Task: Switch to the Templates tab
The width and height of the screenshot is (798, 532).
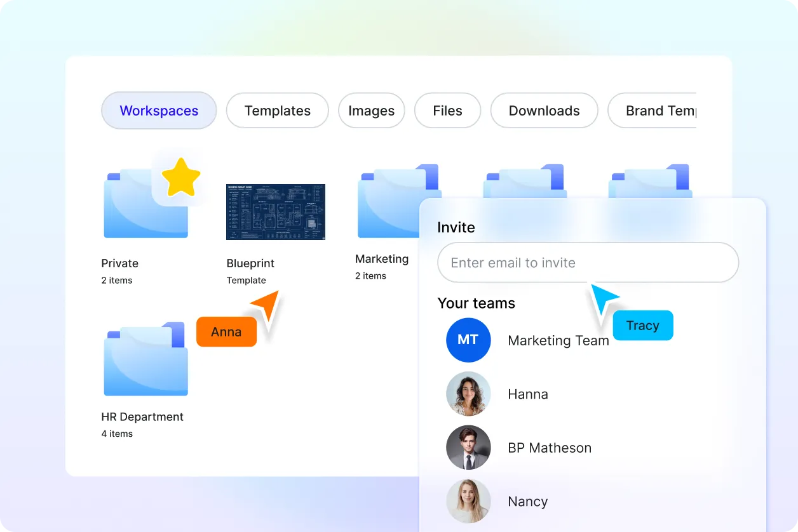Action: [278, 110]
